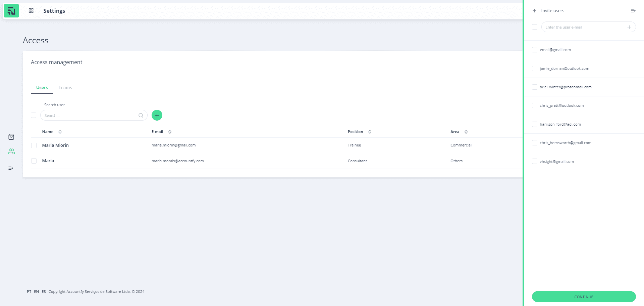The height and width of the screenshot is (306, 644).
Task: Click the Maria Miorin name cell
Action: [55, 145]
